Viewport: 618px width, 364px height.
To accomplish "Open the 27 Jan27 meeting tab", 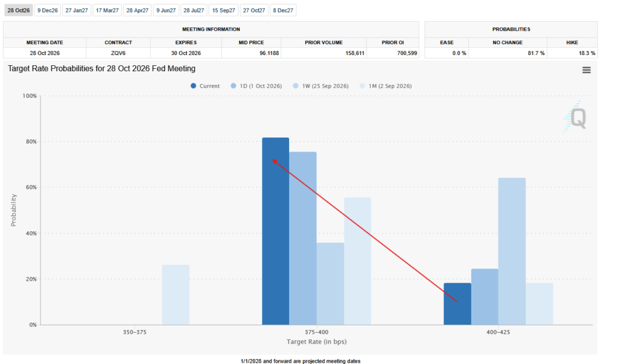I will (x=77, y=10).
